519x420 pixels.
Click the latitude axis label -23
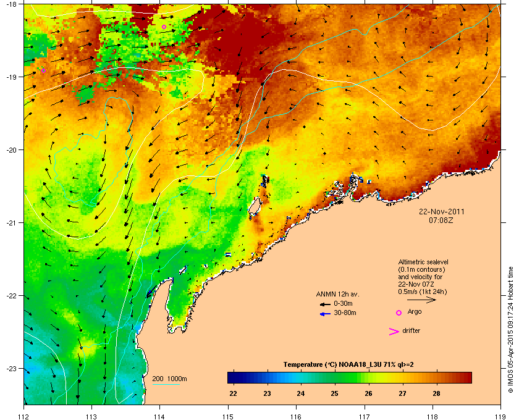[x=12, y=368]
